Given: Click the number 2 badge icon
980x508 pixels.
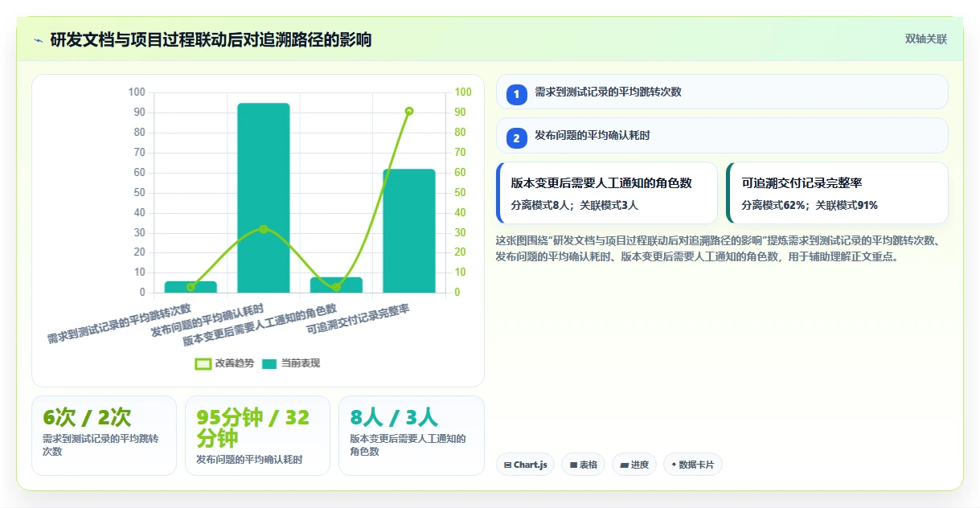Looking at the screenshot, I should pos(517,137).
